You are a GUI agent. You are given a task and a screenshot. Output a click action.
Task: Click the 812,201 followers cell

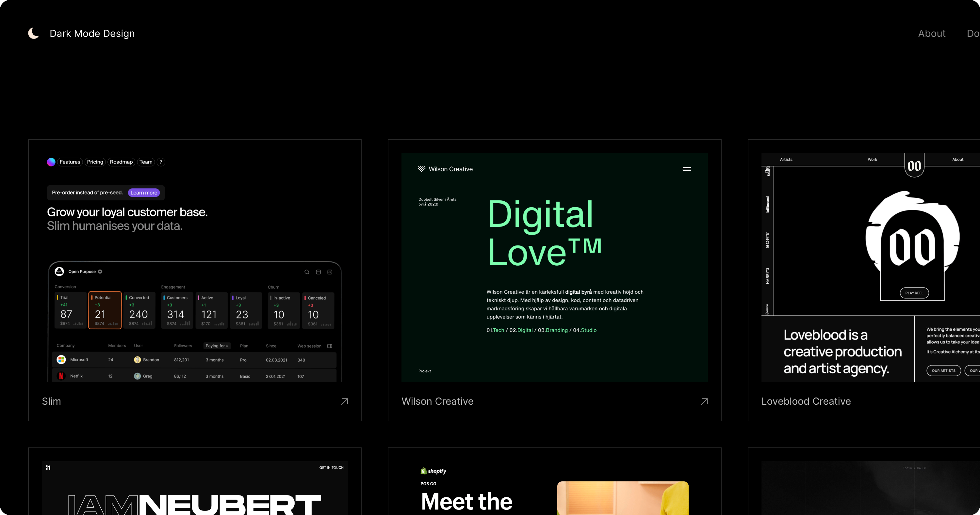[x=182, y=360]
